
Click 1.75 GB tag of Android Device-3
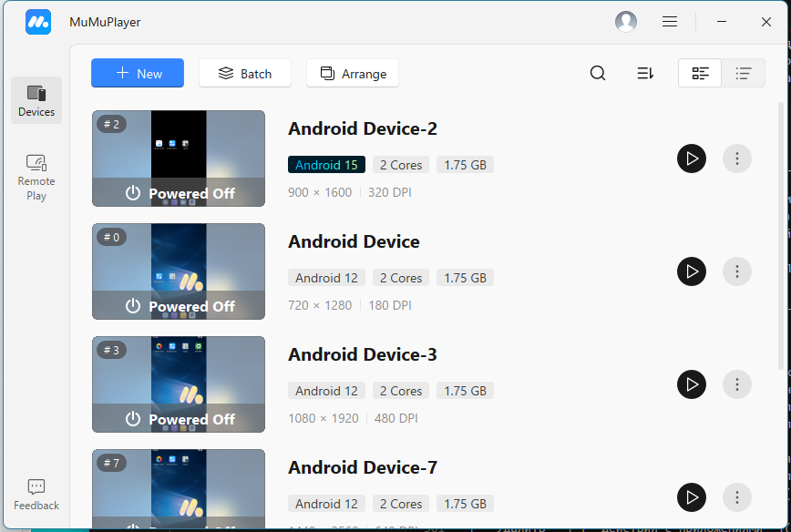tap(465, 391)
